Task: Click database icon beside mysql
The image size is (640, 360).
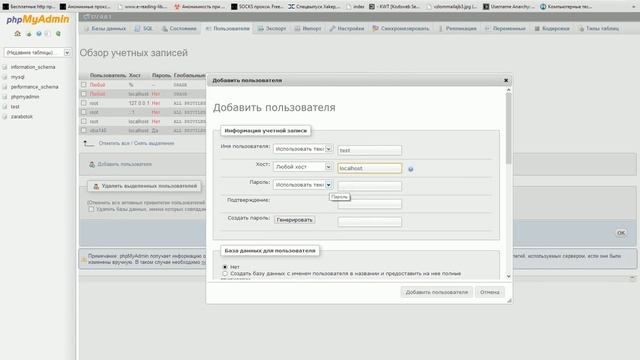Action: 5,77
